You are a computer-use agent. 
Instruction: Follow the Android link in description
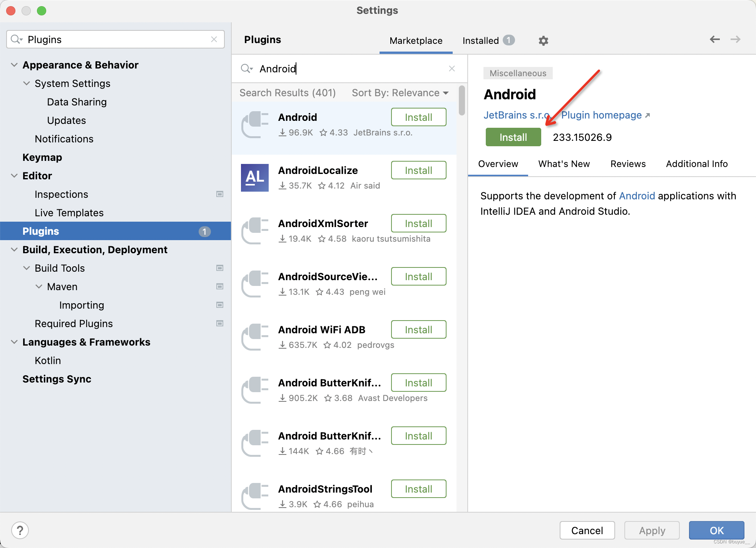click(637, 196)
